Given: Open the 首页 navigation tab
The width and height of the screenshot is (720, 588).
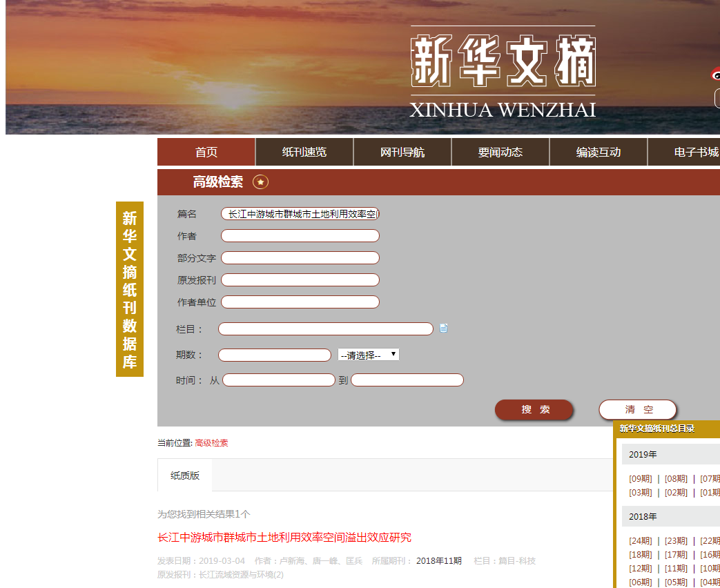Looking at the screenshot, I should pyautogui.click(x=206, y=152).
